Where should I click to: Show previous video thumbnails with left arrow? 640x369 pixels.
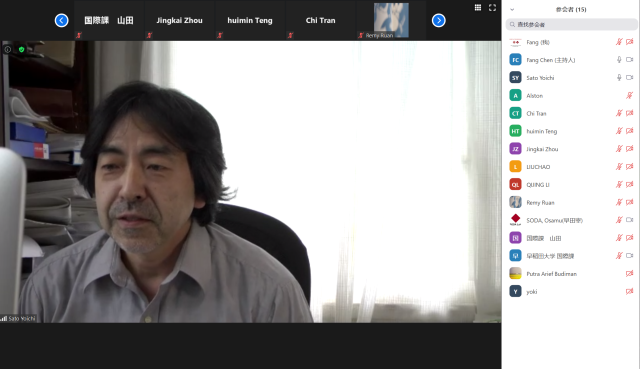pyautogui.click(x=62, y=20)
